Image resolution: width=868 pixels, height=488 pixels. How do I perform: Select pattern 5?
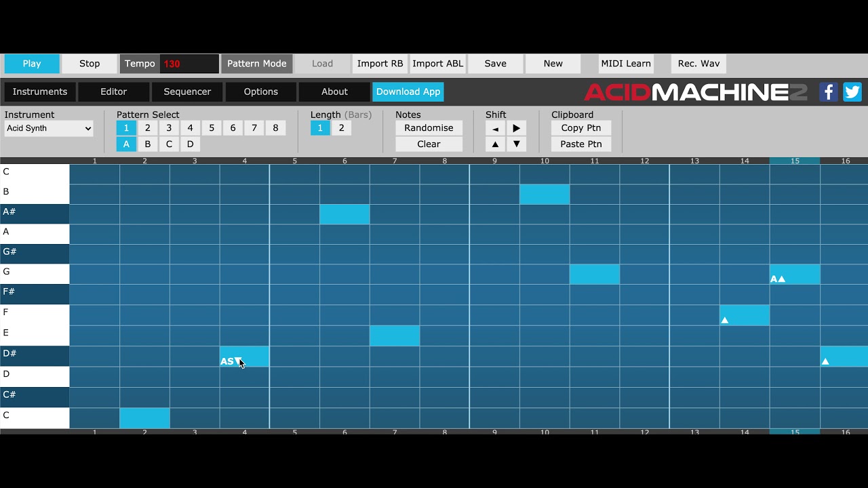212,128
